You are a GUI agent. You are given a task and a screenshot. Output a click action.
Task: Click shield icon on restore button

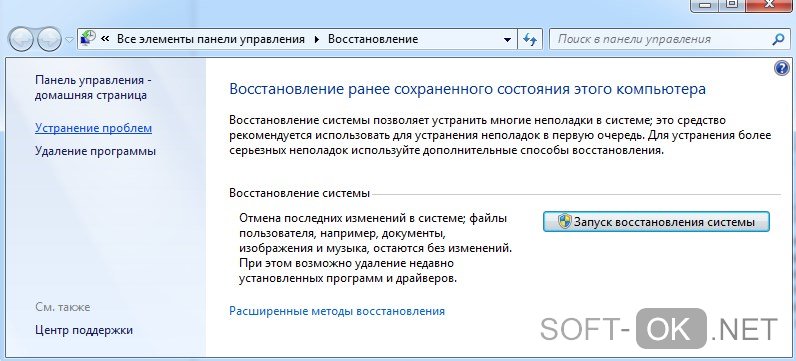point(564,222)
